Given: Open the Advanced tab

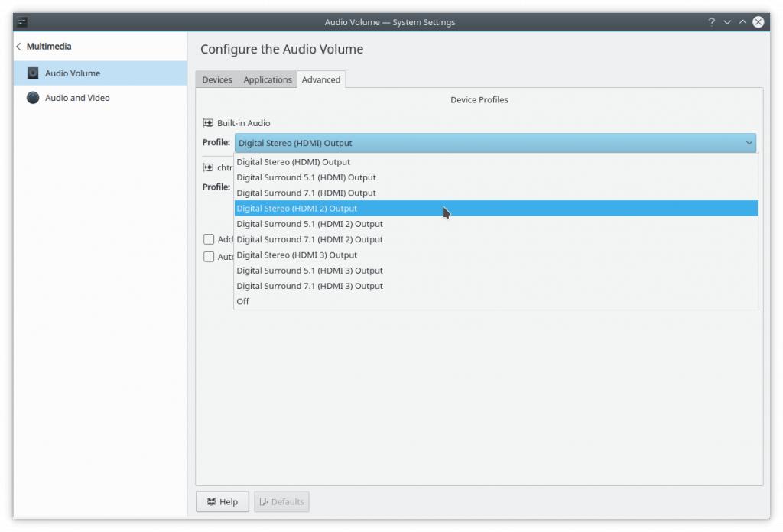Looking at the screenshot, I should point(321,79).
